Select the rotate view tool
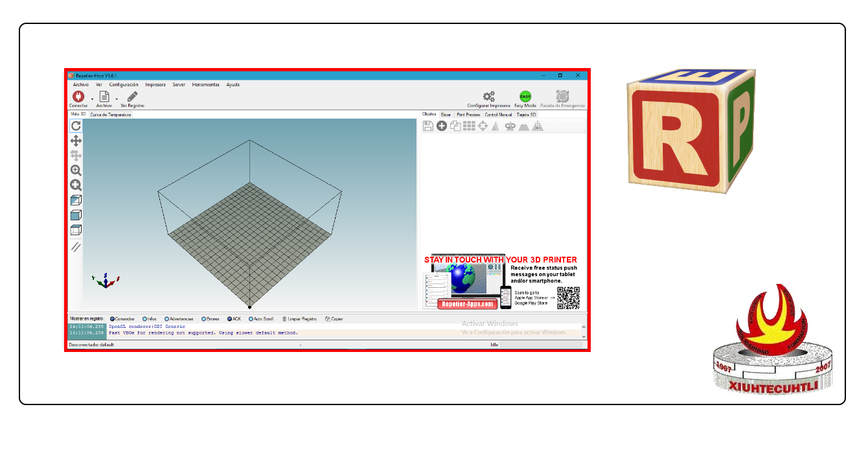The width and height of the screenshot is (868, 468). (76, 126)
